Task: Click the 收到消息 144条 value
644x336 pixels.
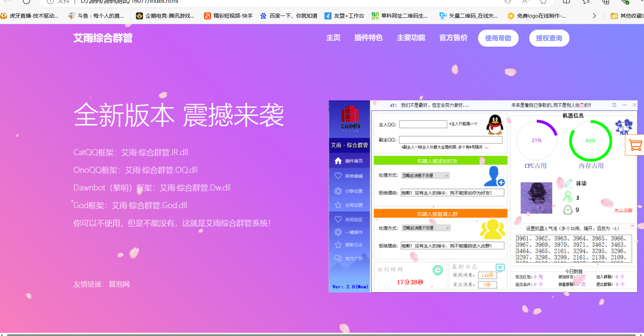Action: coord(488,275)
